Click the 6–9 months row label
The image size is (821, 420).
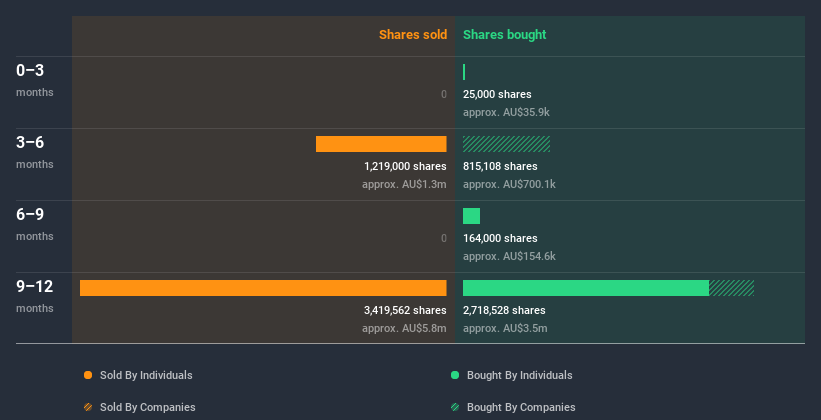coord(35,224)
